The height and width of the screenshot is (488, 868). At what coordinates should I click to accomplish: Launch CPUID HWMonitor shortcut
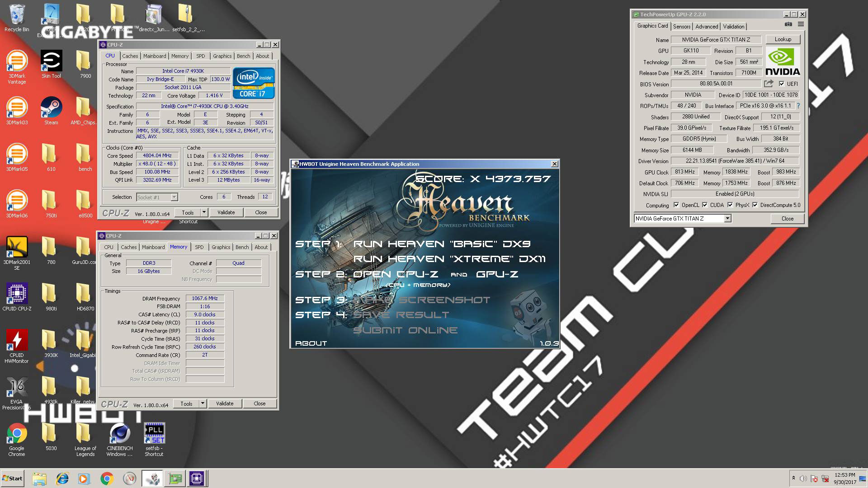[17, 346]
